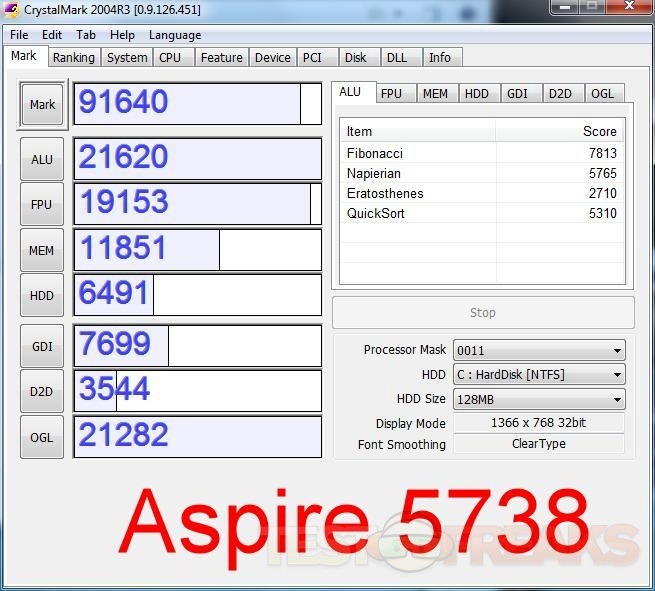Open the File menu

tap(19, 35)
